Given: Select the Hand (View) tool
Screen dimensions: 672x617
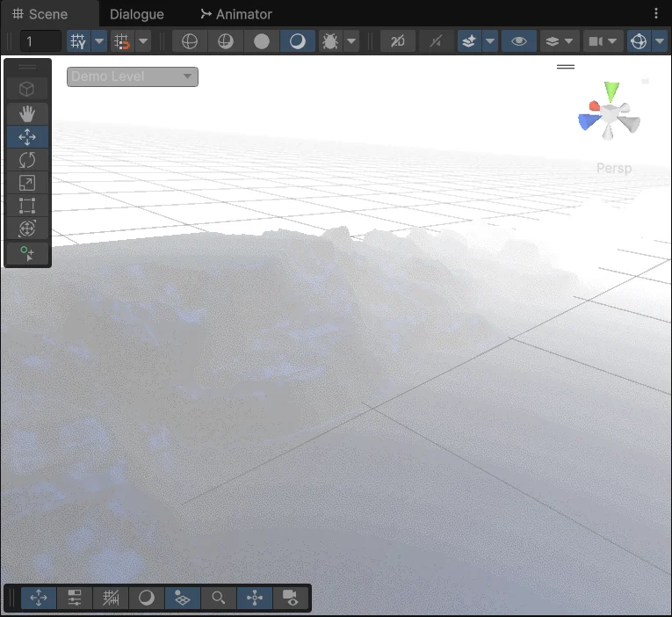Looking at the screenshot, I should coord(27,113).
